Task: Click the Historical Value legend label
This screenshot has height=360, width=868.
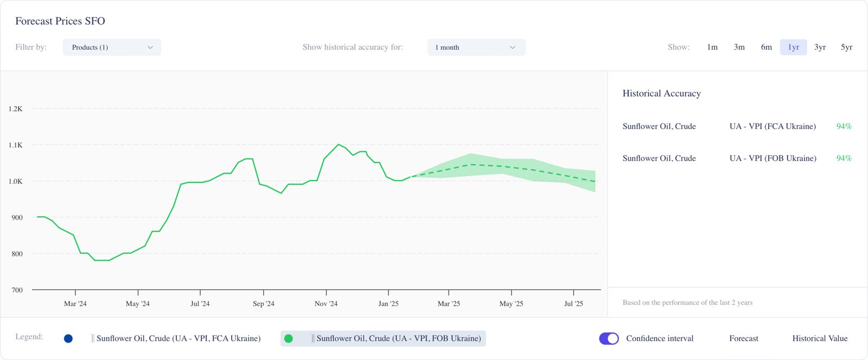Action: pos(819,338)
